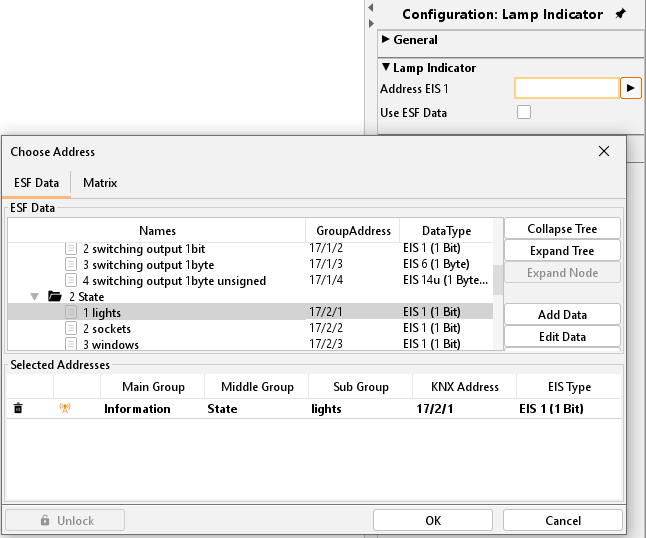The height and width of the screenshot is (538, 646).
Task: Click the pin icon on Configuration panel
Action: (621, 14)
